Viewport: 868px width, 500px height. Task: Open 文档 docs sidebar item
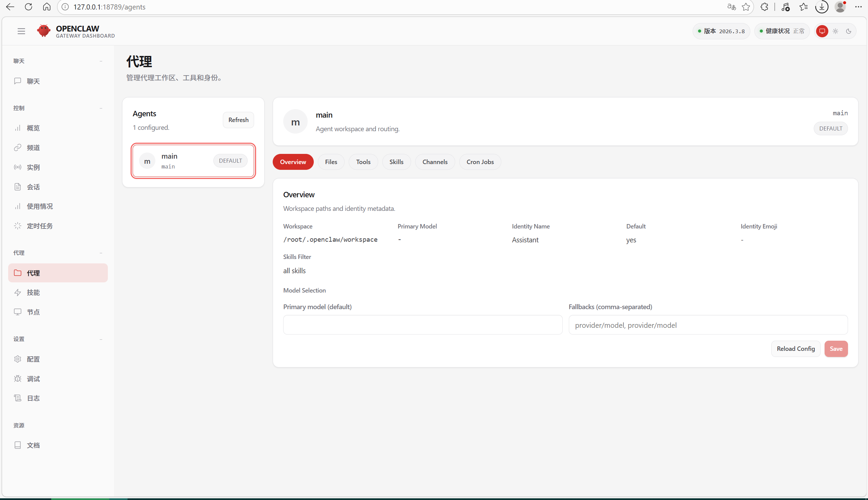point(33,445)
